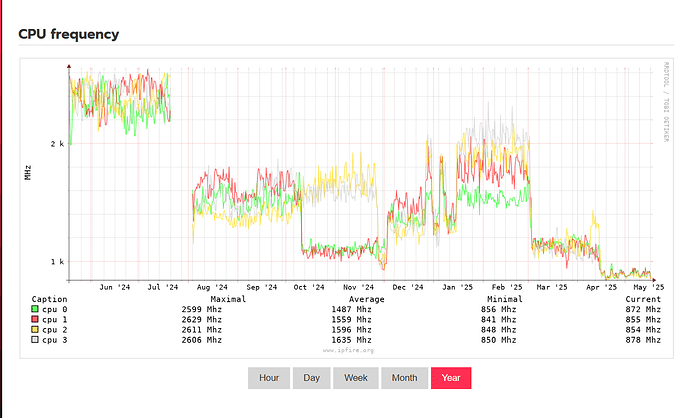690x418 pixels.
Task: Show the Week graph view
Action: 356,378
